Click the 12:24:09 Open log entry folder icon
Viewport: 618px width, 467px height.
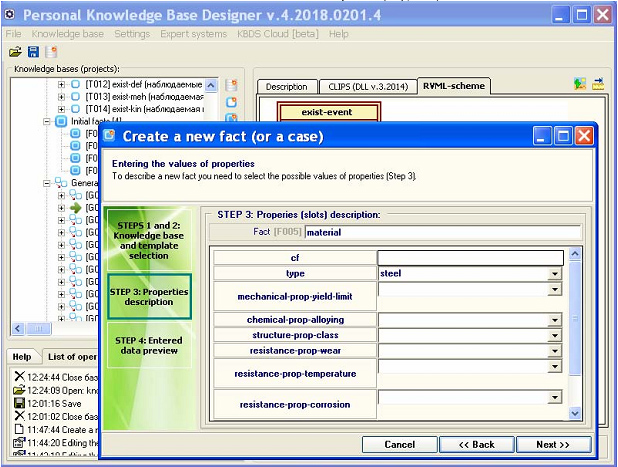[19, 390]
